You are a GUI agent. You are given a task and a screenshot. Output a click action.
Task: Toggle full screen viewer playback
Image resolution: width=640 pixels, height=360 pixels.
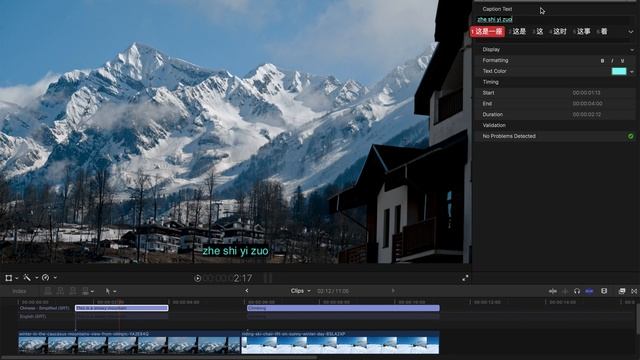click(x=465, y=278)
